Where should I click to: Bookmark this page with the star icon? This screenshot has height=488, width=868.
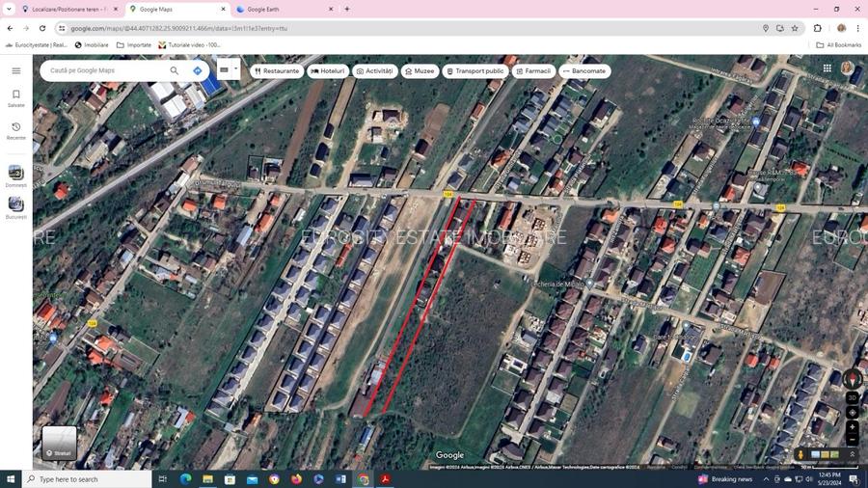795,28
